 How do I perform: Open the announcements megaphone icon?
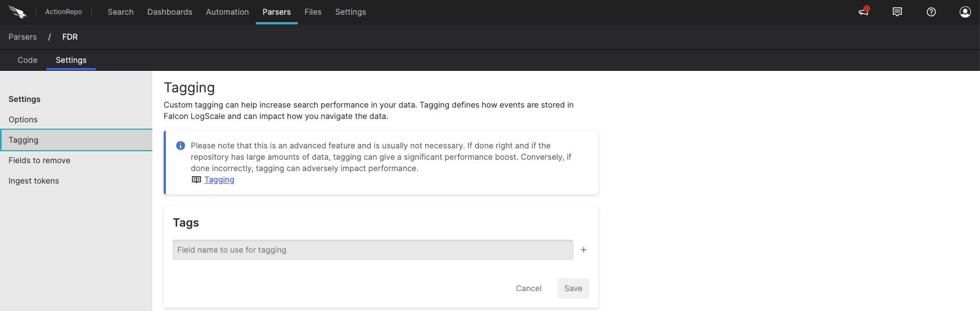coord(863,12)
